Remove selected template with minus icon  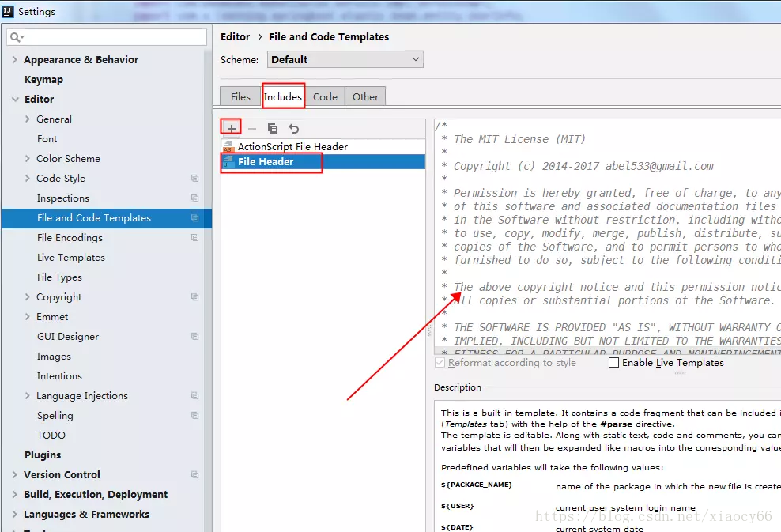[252, 129]
